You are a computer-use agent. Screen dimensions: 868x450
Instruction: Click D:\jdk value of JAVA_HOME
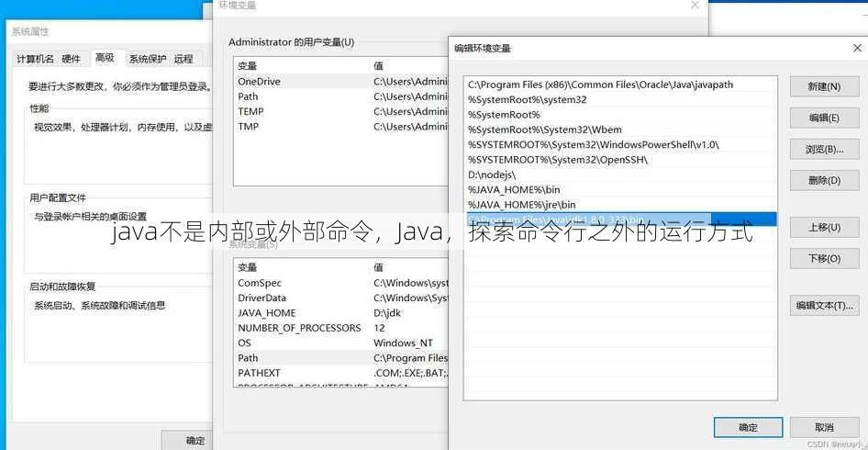(x=387, y=312)
